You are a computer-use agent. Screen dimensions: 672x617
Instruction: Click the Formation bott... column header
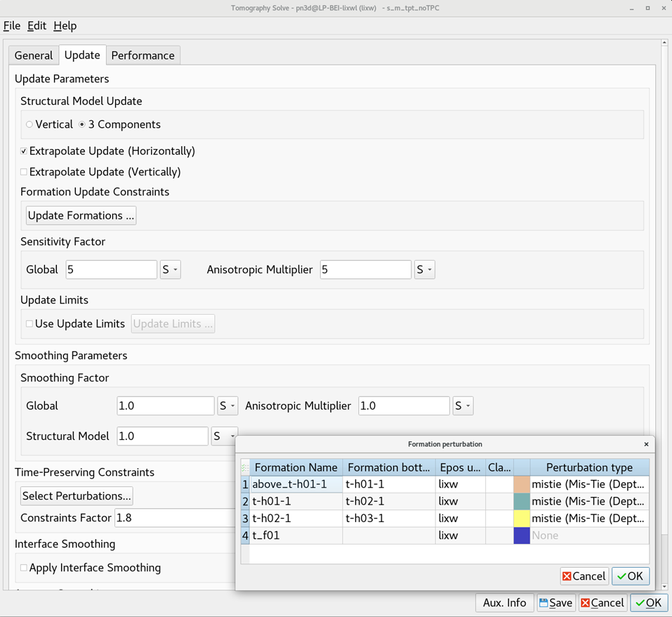[389, 467]
